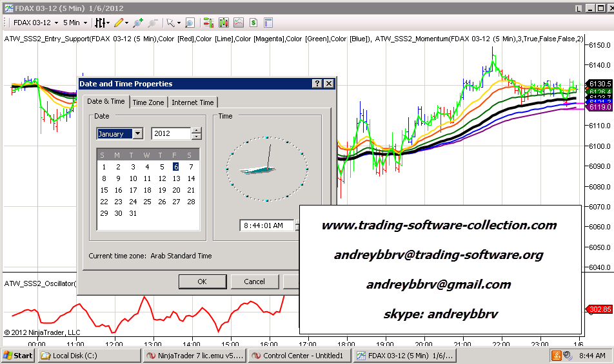Click the green dollar strategies icon
The width and height of the screenshot is (614, 364).
pyautogui.click(x=253, y=23)
